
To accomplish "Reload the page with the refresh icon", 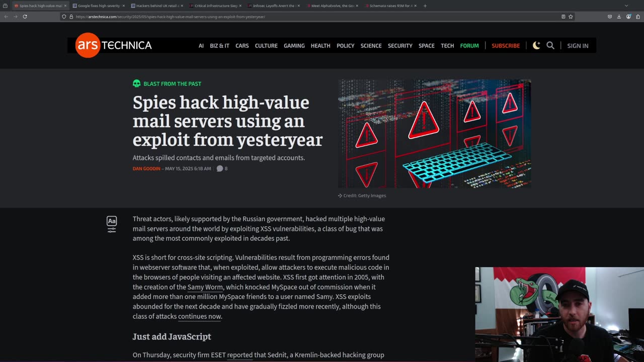I will pos(25,17).
